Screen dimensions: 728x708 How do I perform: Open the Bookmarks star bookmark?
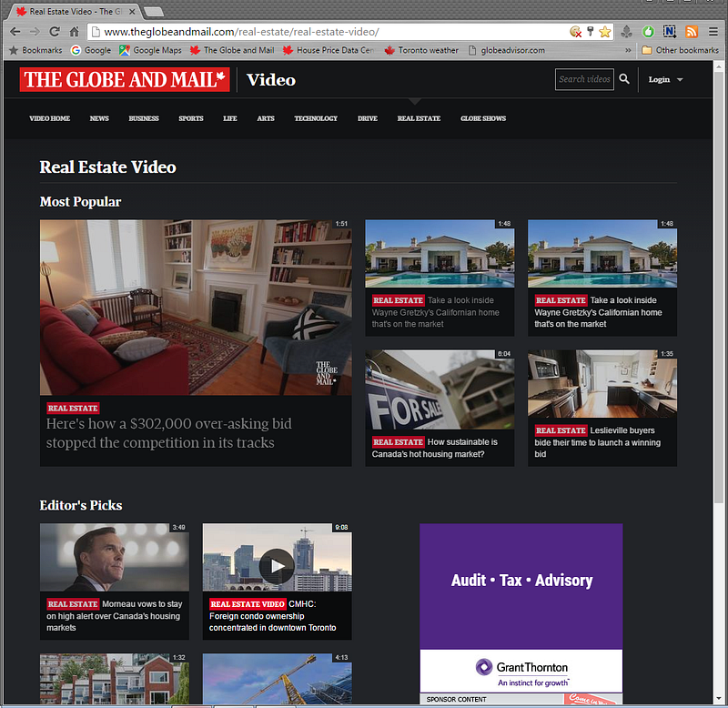coord(35,50)
